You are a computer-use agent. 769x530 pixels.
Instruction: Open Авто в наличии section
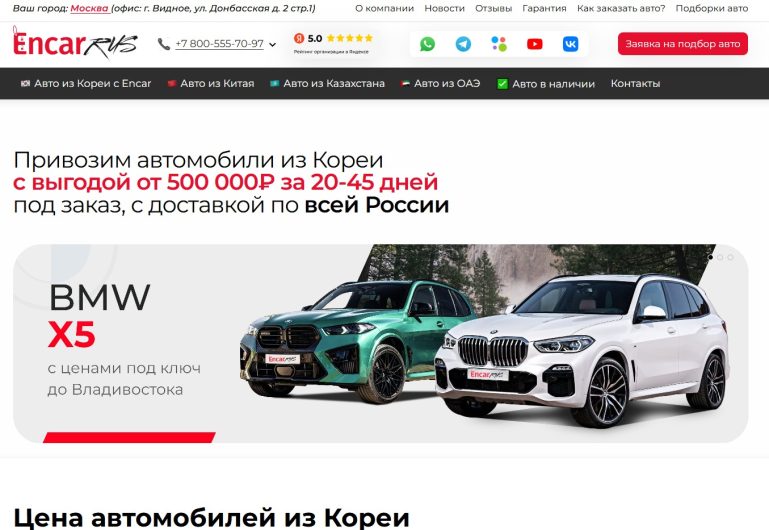coord(546,84)
